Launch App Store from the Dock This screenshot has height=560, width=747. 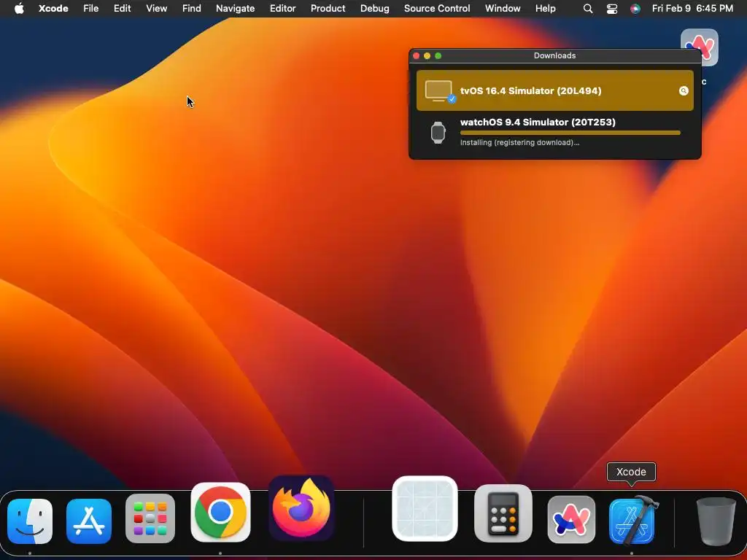(89, 521)
